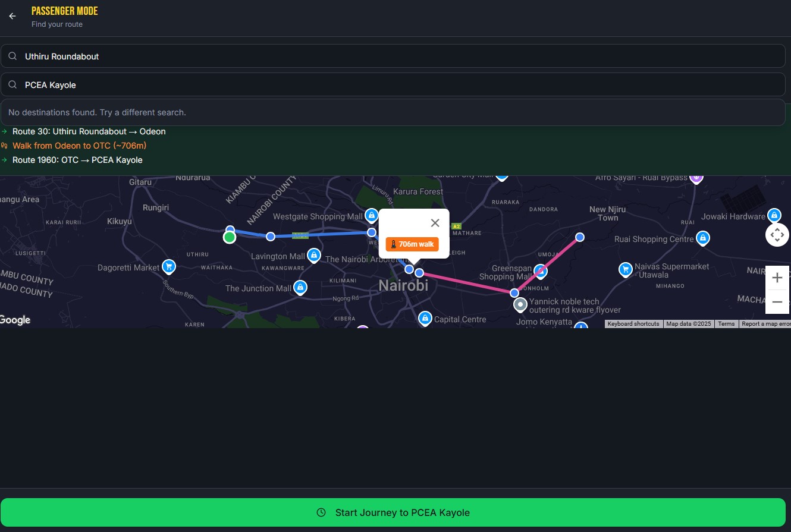Screen dimensions: 791x532
Task: Select the walk from Odeon to OTC step
Action: click(x=79, y=146)
